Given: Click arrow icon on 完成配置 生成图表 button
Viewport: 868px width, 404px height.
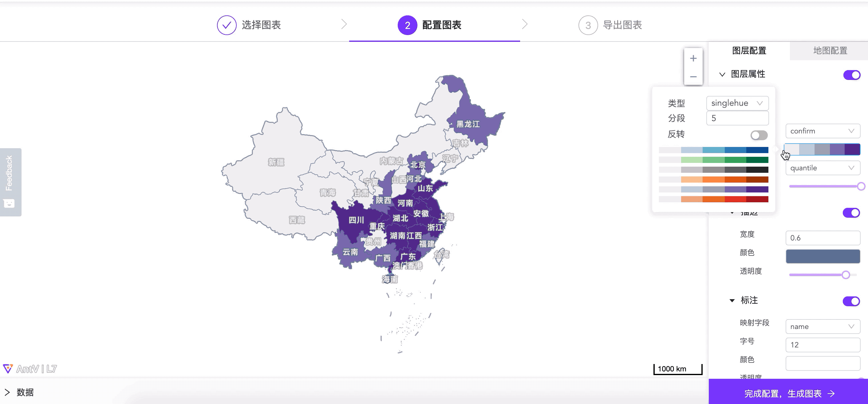Looking at the screenshot, I should tap(831, 393).
